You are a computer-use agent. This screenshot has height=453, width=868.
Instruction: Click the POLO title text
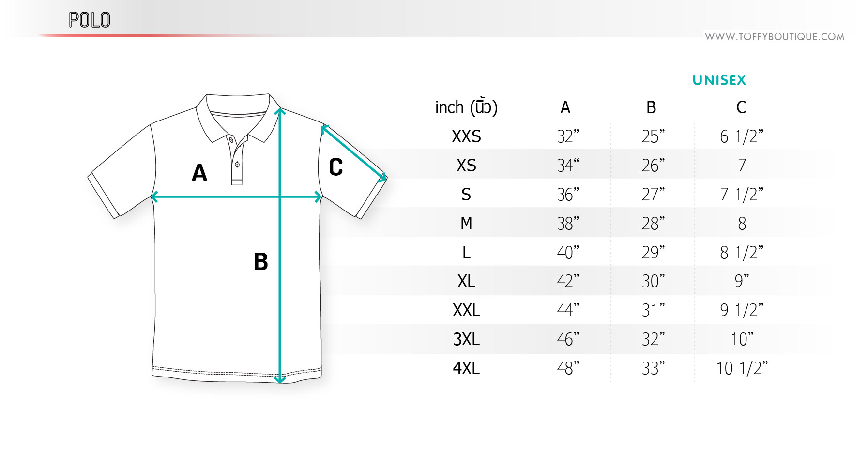click(x=90, y=20)
